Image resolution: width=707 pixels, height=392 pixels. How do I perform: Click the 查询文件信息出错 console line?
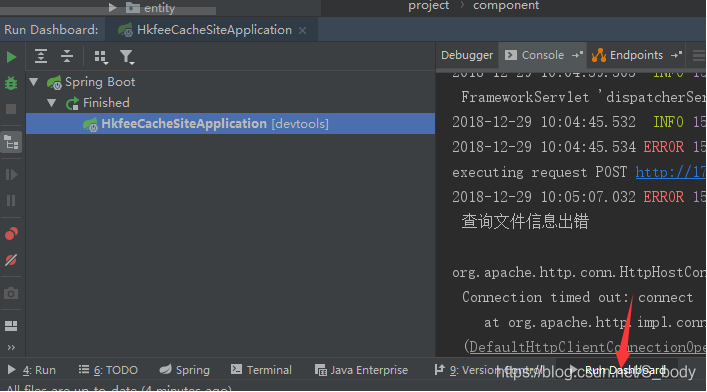pos(525,221)
